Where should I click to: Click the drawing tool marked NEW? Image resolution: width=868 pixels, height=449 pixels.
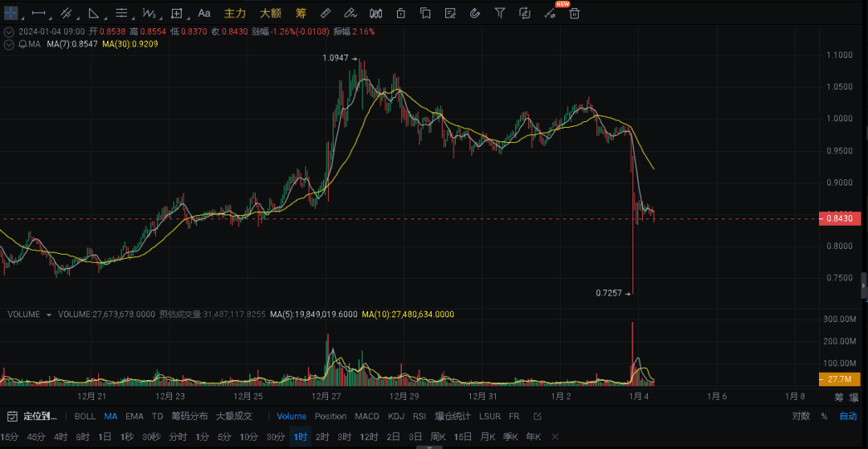click(x=551, y=13)
